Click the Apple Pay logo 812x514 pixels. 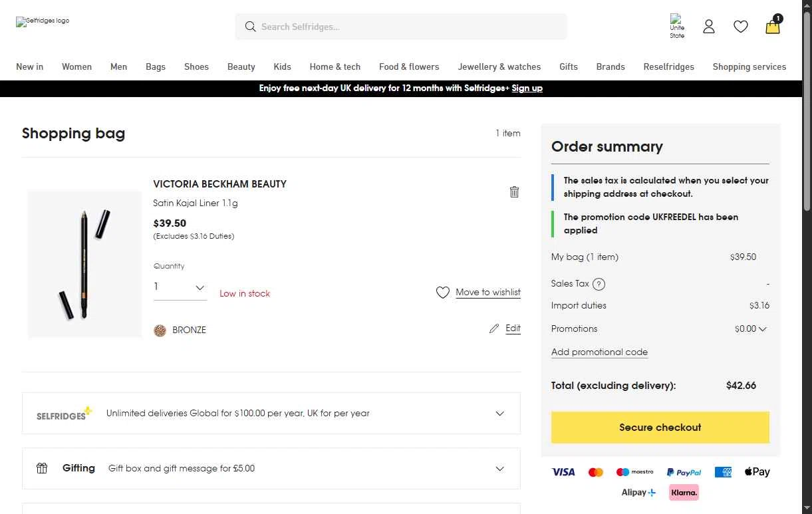[757, 472]
